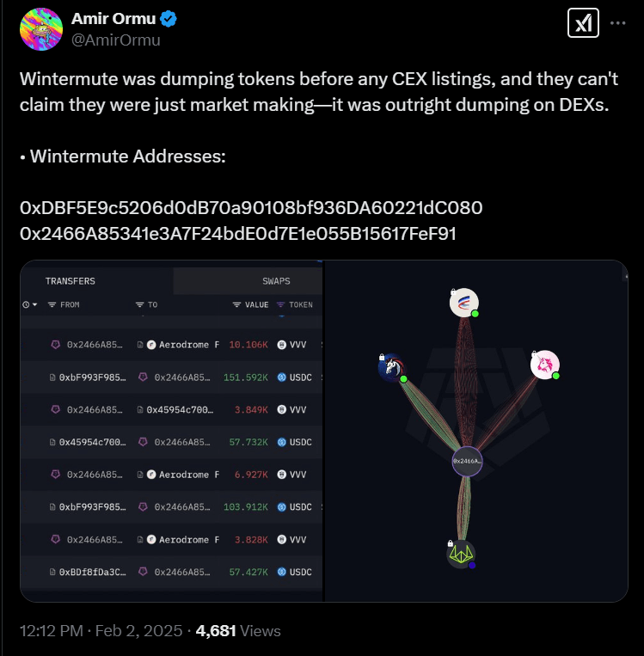Open the time column clock dropdown

29,304
